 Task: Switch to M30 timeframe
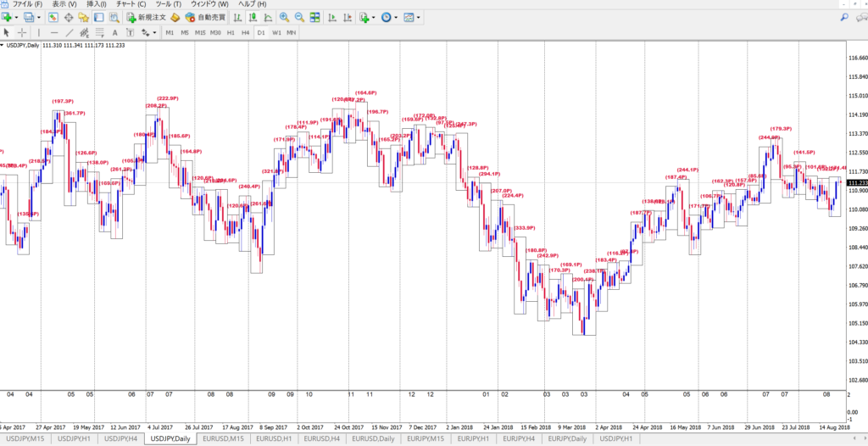coord(215,33)
